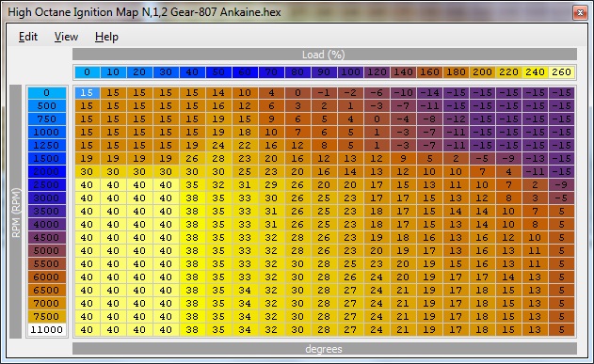Viewport: 594px width, 364px height.
Task: Click cell 14 at RPM 6000, Load 220
Action: (x=508, y=277)
